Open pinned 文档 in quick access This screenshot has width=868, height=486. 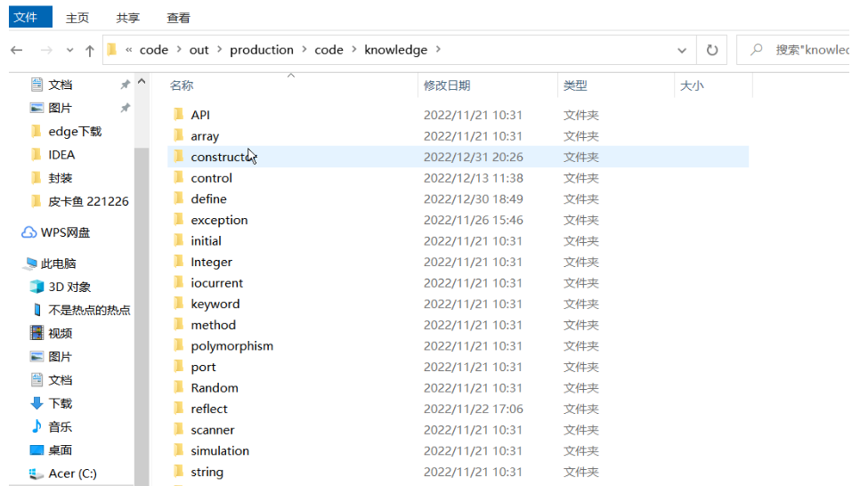click(60, 85)
